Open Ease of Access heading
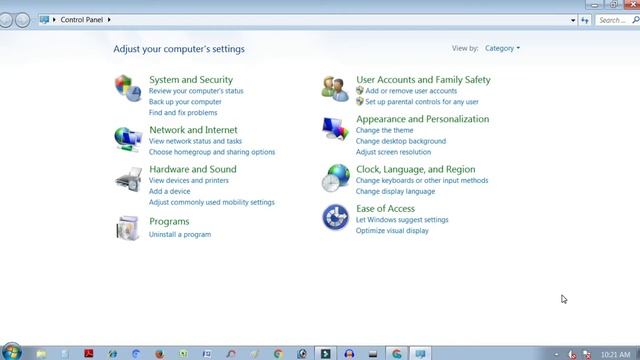This screenshot has width=640, height=360. [385, 209]
